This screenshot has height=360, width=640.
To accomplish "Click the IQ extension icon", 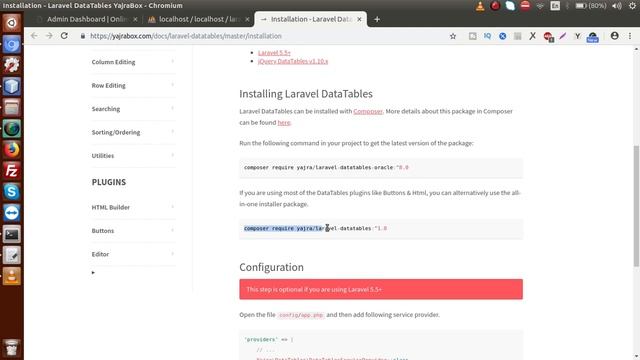I will coord(487,36).
